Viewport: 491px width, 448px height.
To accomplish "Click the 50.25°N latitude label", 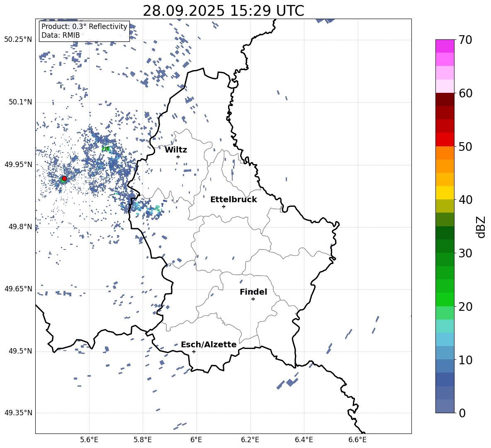I will [18, 40].
